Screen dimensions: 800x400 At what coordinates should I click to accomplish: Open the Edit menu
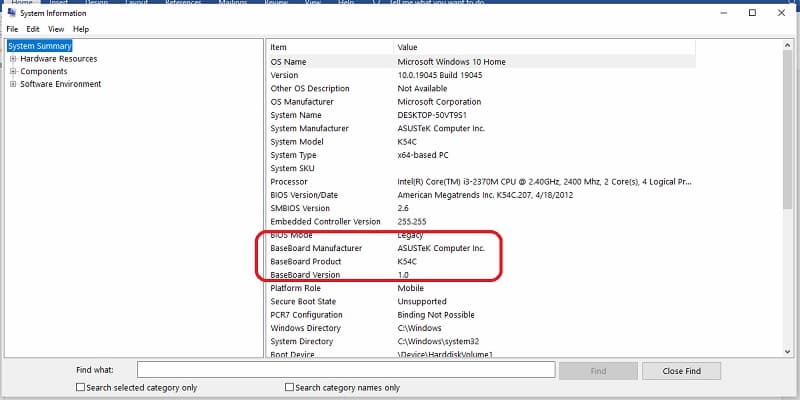pyautogui.click(x=33, y=29)
